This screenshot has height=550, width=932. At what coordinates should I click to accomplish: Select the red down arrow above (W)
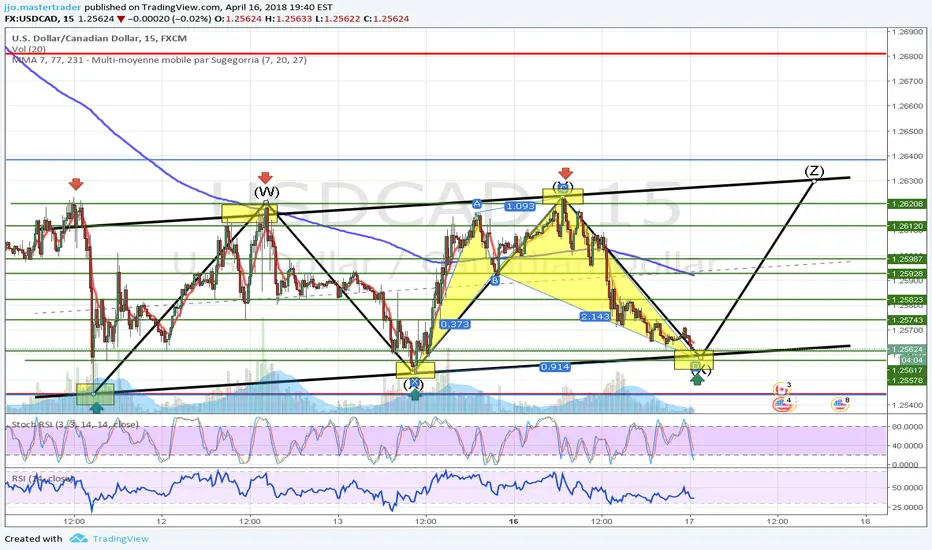[265, 178]
